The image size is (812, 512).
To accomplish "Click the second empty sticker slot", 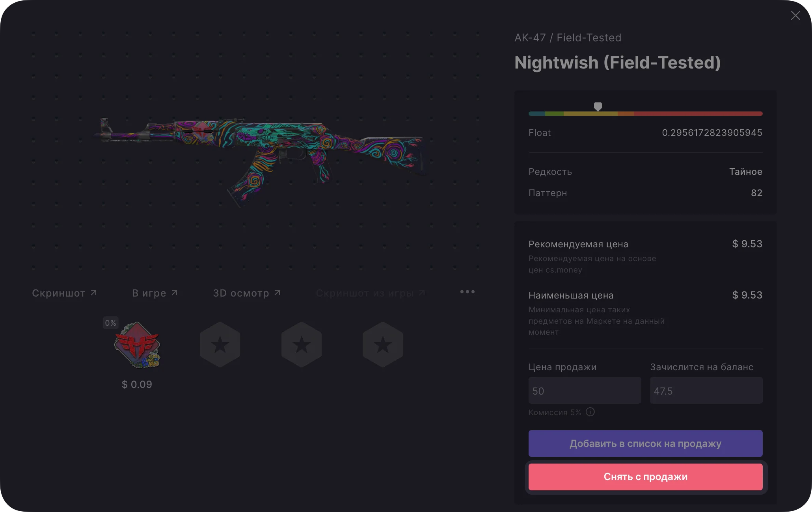I will (x=220, y=345).
